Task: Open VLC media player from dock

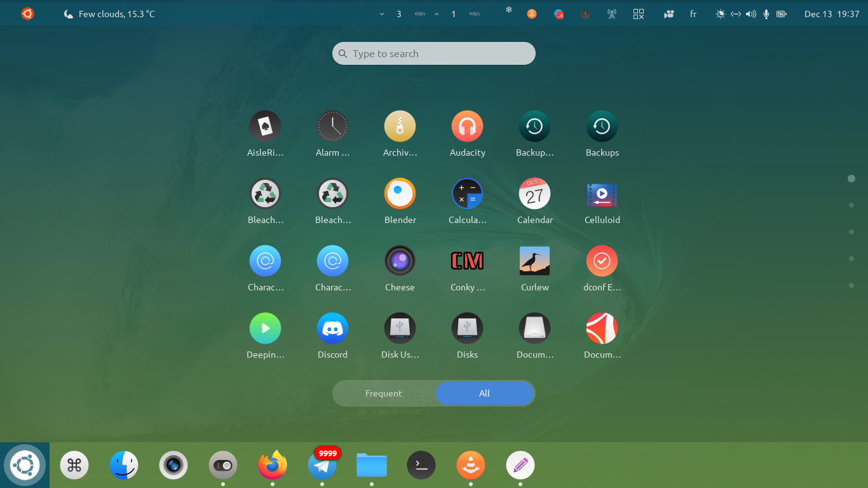Action: 471,465
